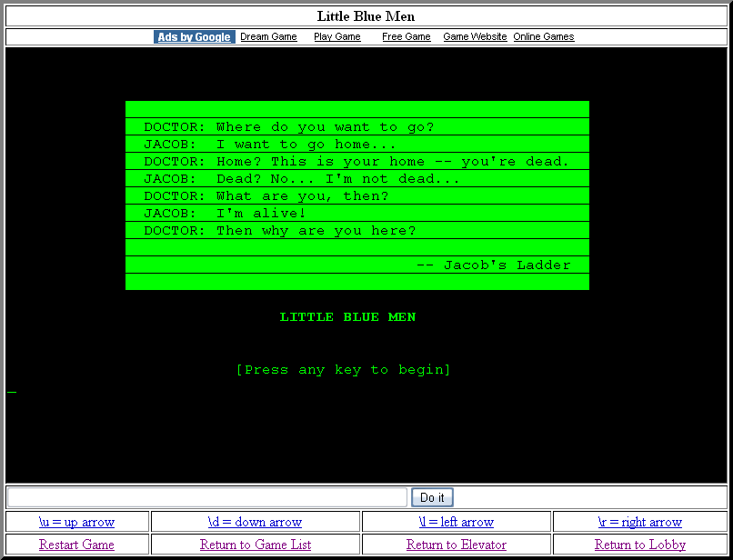The width and height of the screenshot is (733, 560).
Task: Click the \u = up arrow link
Action: pos(76,522)
